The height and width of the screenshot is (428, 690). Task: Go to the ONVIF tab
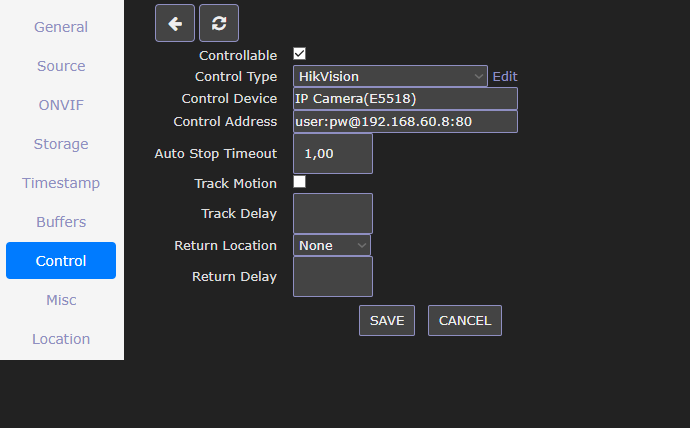(x=61, y=105)
